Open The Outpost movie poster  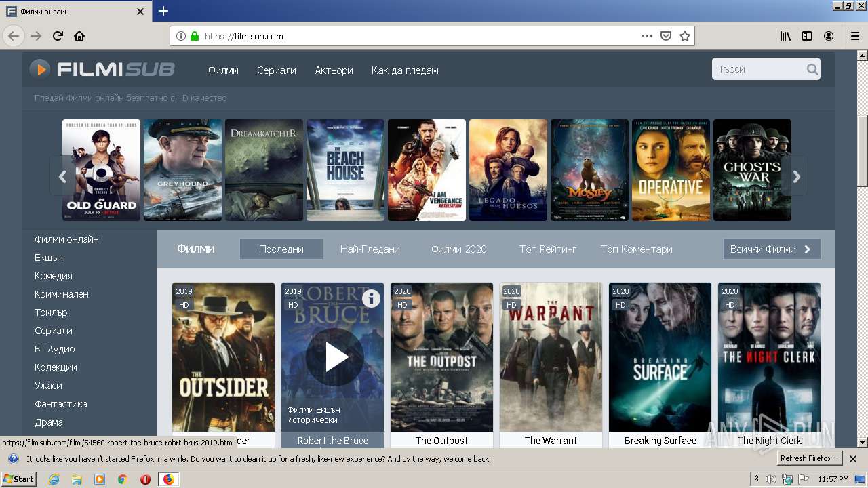[x=441, y=357]
